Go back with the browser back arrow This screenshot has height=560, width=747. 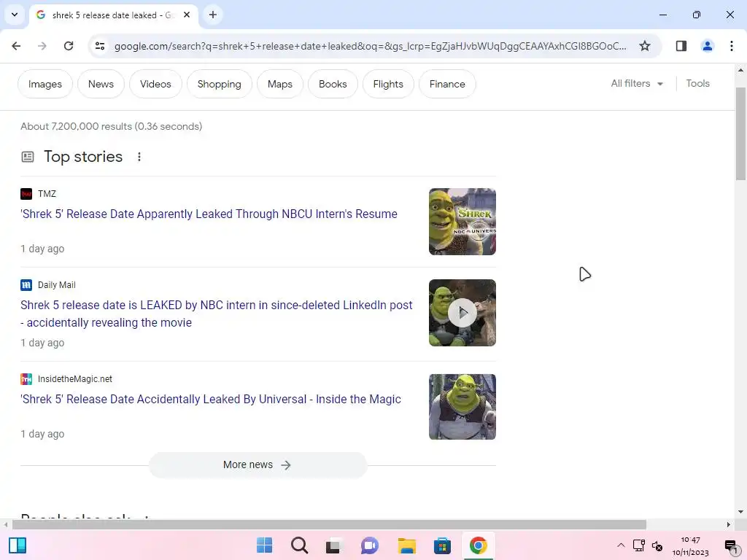pos(16,46)
